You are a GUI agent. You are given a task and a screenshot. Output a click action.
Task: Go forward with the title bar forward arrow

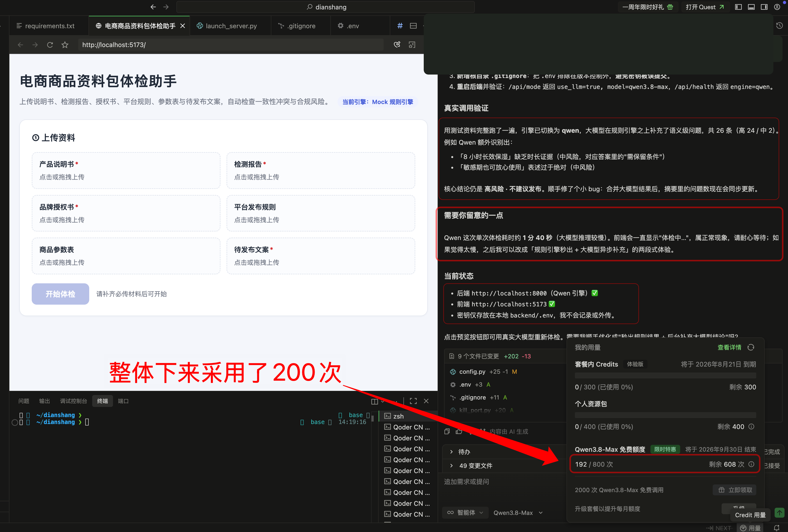pos(166,7)
